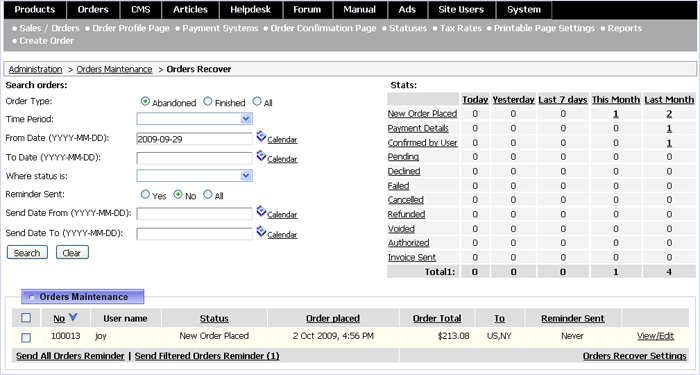Click Send Filtered Orders Reminder (1)
The height and width of the screenshot is (375, 700).
[x=207, y=356]
